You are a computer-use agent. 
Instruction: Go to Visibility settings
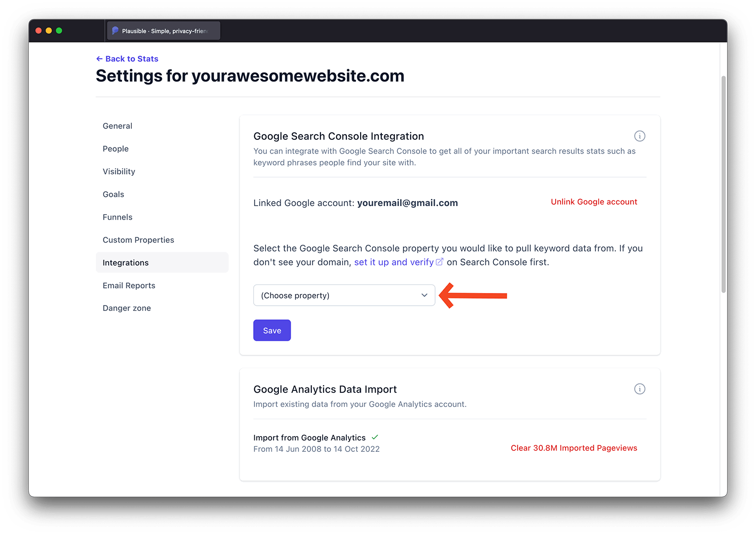(x=119, y=171)
